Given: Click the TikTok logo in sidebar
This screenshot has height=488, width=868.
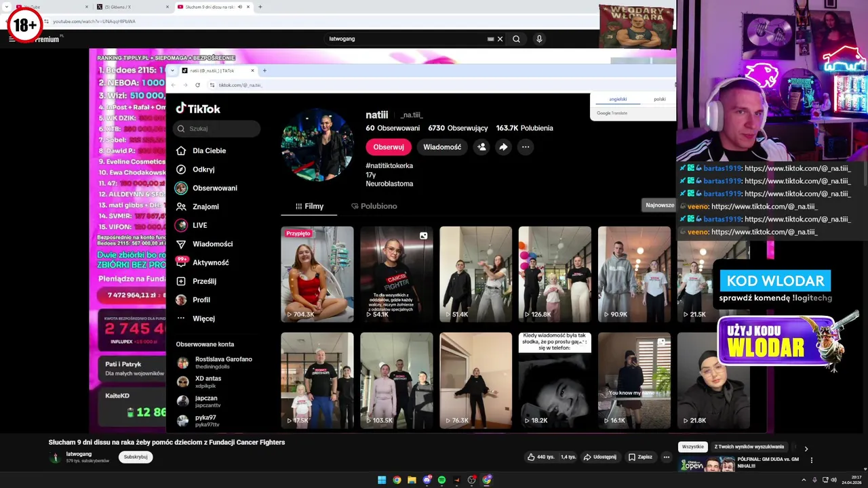Looking at the screenshot, I should click(x=198, y=108).
